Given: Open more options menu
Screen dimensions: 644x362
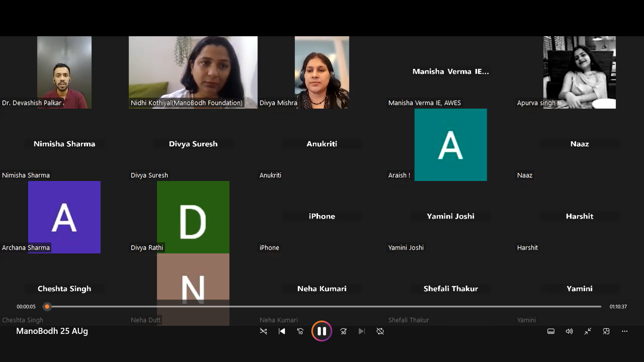Looking at the screenshot, I should point(625,331).
